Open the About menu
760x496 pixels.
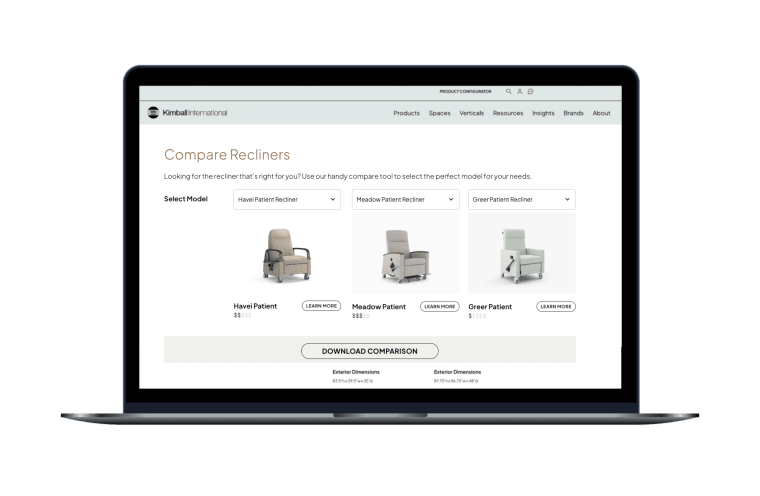point(602,113)
